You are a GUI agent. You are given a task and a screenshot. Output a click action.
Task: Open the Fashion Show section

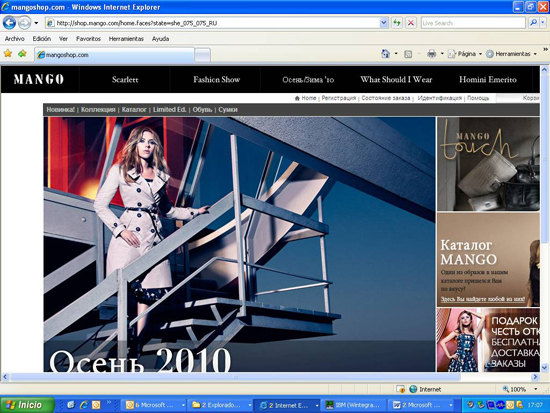pyautogui.click(x=216, y=80)
